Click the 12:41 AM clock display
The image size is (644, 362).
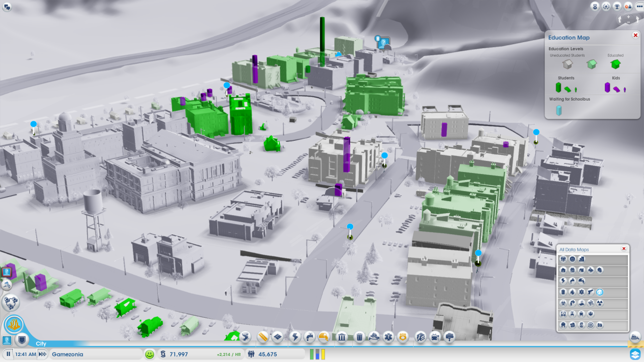click(x=26, y=354)
